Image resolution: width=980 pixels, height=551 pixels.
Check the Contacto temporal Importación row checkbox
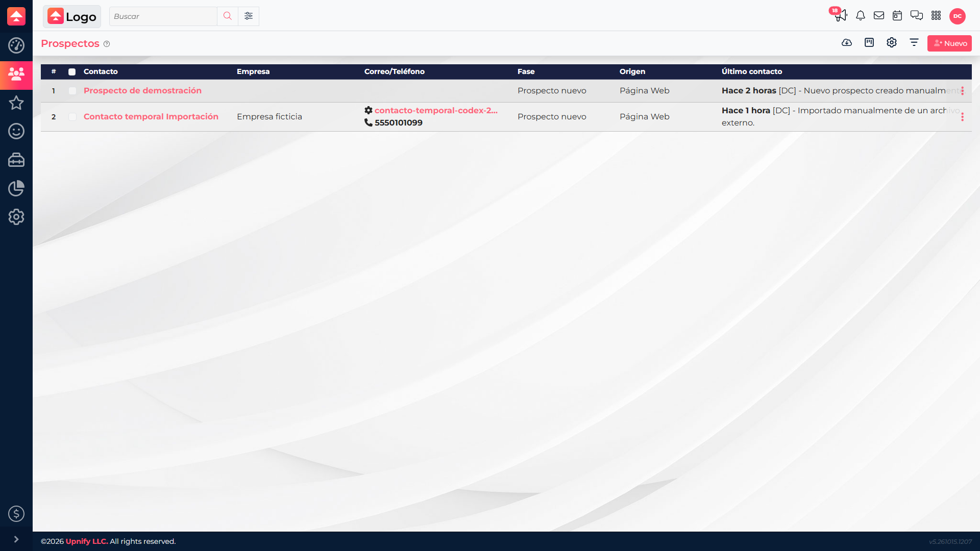[x=72, y=117]
